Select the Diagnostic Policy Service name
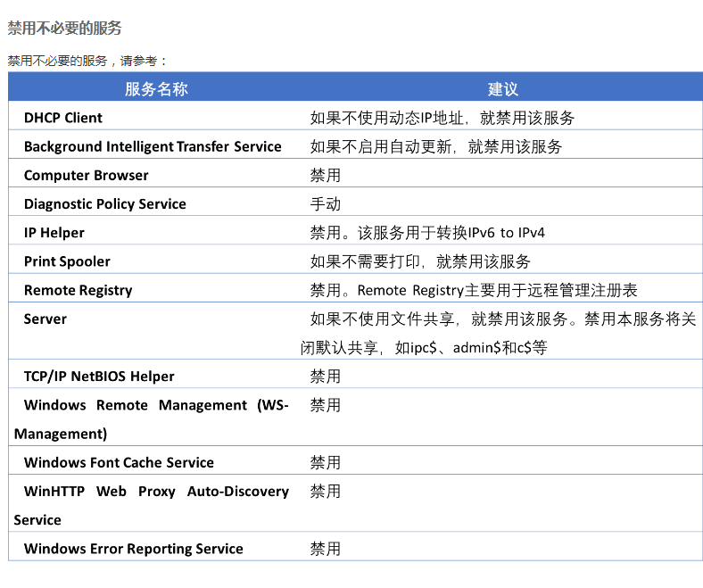This screenshot has height=588, width=703. (x=105, y=204)
